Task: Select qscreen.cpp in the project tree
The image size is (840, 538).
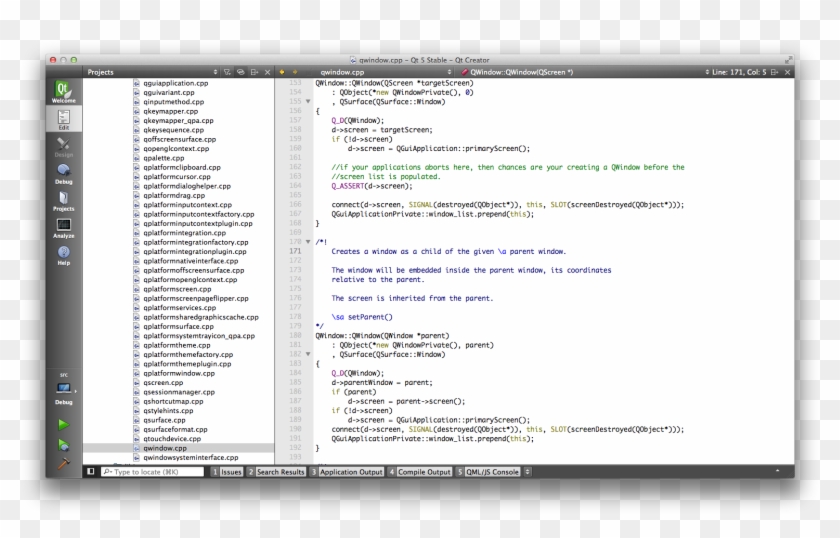Action: (x=163, y=383)
